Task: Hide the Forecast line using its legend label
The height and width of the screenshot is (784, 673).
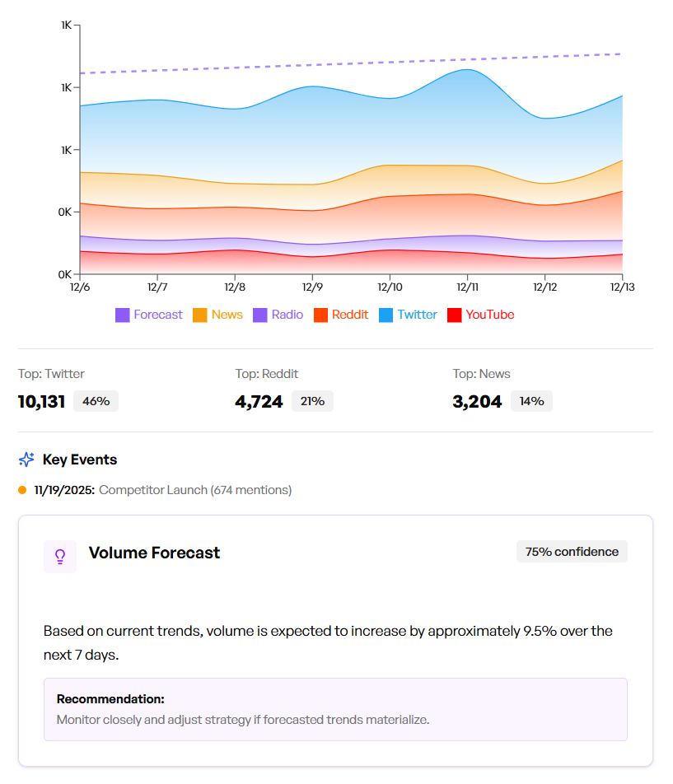Action: coord(158,315)
